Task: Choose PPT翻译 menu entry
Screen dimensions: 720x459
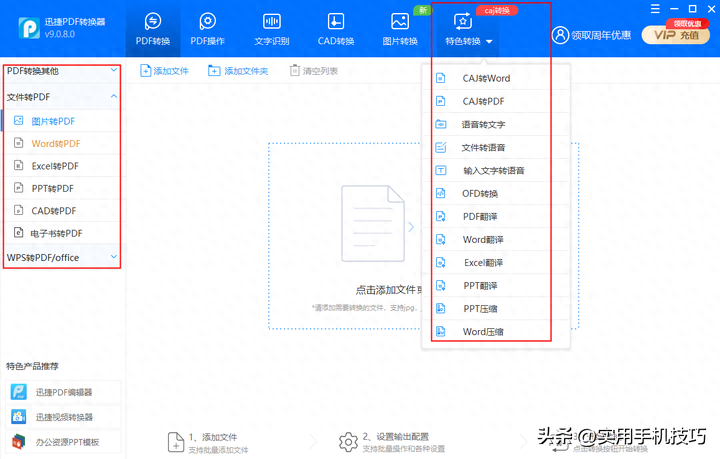Action: coord(495,285)
